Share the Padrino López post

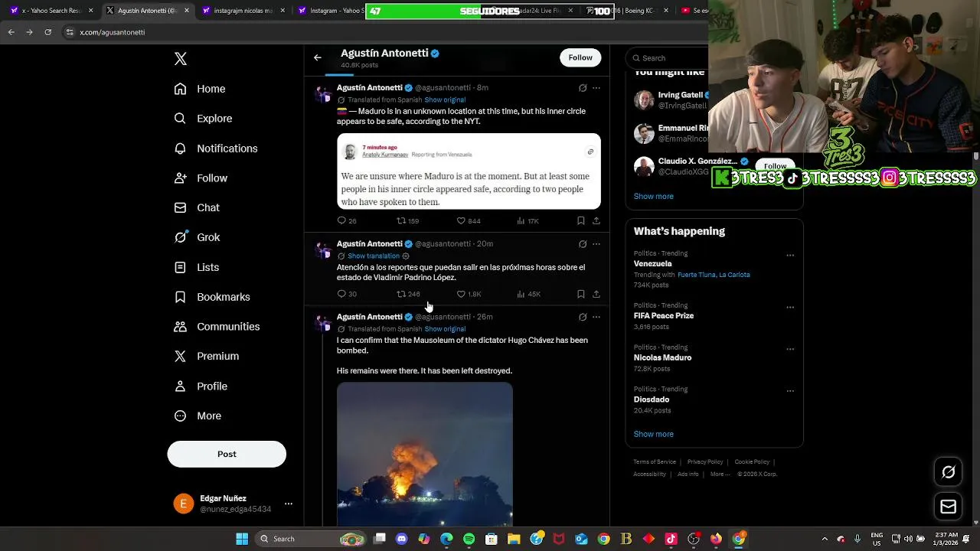pos(596,294)
